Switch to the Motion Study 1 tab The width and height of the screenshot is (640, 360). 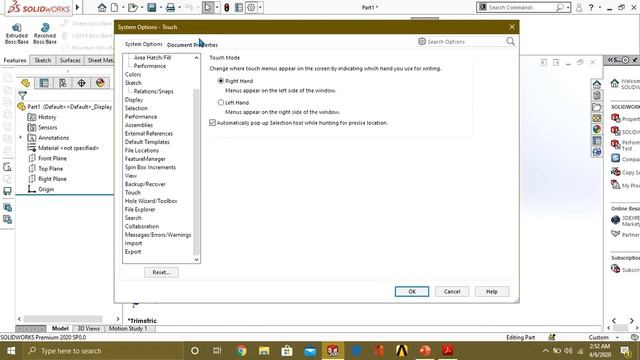[x=128, y=329]
